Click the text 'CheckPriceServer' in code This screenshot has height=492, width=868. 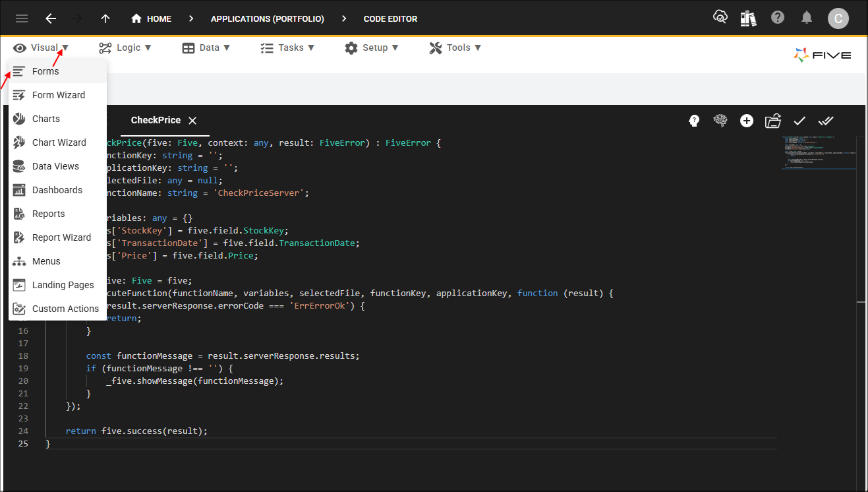261,193
